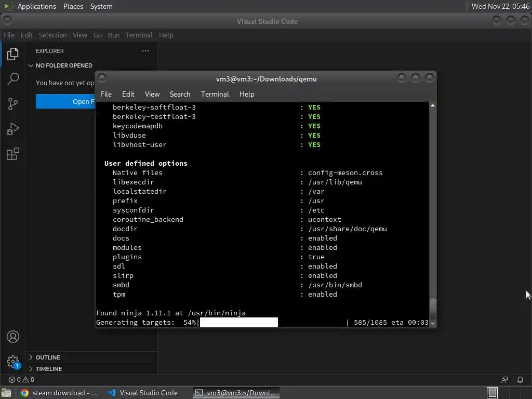Click the show desktop icon in taskbar
The height and width of the screenshot is (399, 532).
(6, 393)
